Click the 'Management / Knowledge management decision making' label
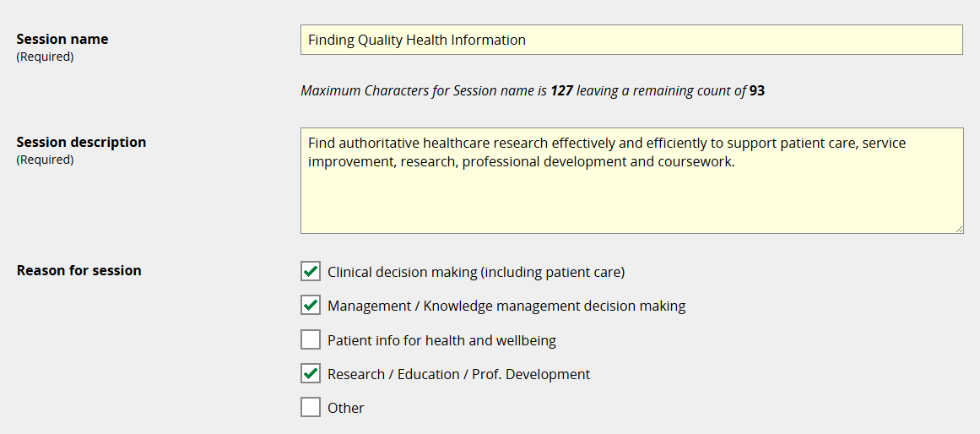Screen dimensions: 980x434 pyautogui.click(x=506, y=306)
